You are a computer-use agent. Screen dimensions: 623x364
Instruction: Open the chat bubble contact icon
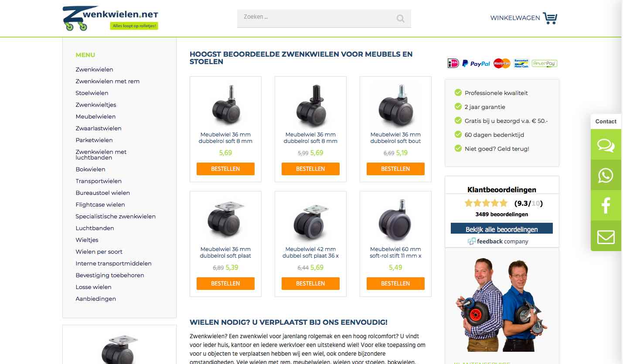pyautogui.click(x=606, y=145)
